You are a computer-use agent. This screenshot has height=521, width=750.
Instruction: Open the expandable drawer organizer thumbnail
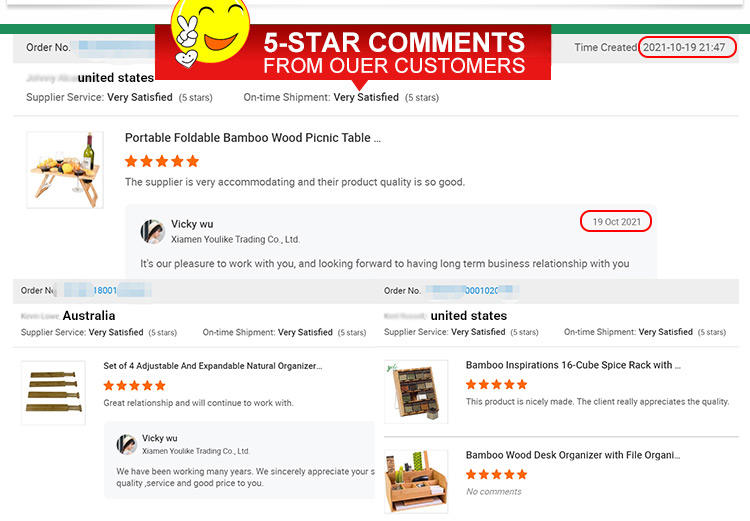pos(53,393)
